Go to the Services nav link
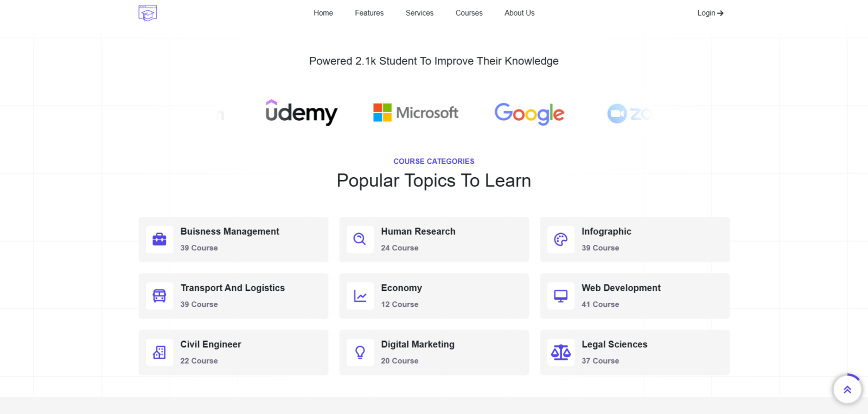The height and width of the screenshot is (414, 868). 420,13
